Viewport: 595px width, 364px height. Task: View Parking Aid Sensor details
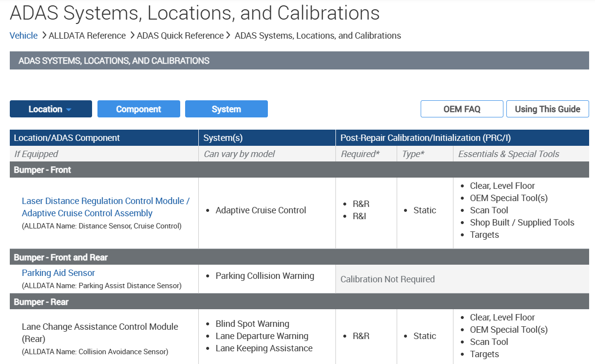coord(58,273)
